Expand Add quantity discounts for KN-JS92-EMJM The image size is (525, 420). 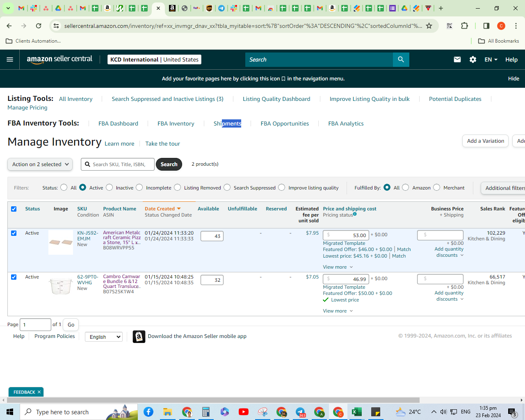pyautogui.click(x=449, y=252)
